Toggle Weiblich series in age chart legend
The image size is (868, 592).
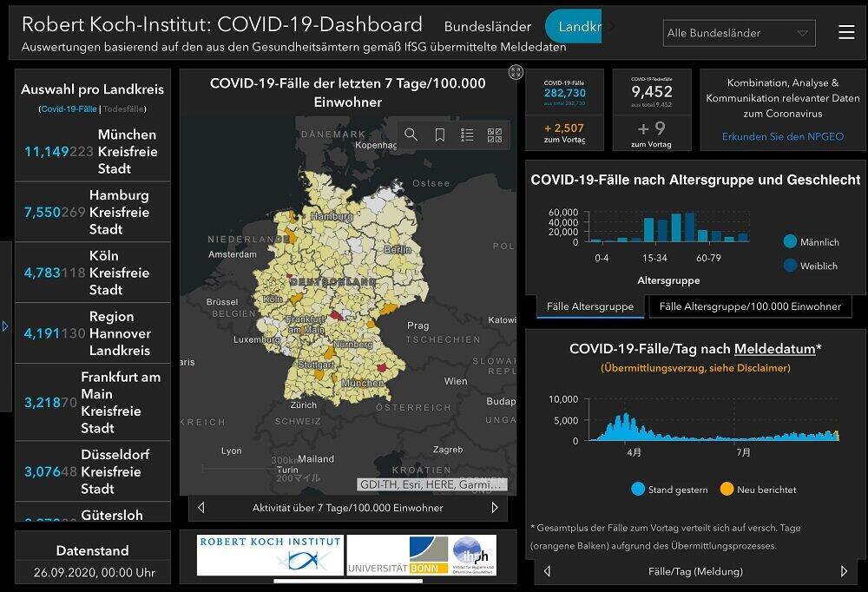click(790, 266)
